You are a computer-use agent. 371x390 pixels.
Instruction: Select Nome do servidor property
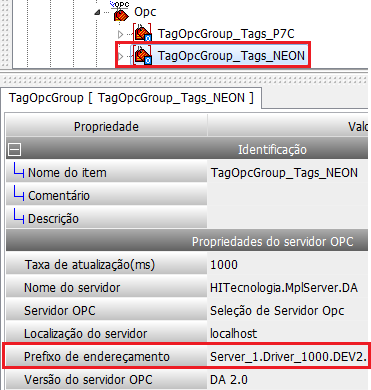point(106,287)
